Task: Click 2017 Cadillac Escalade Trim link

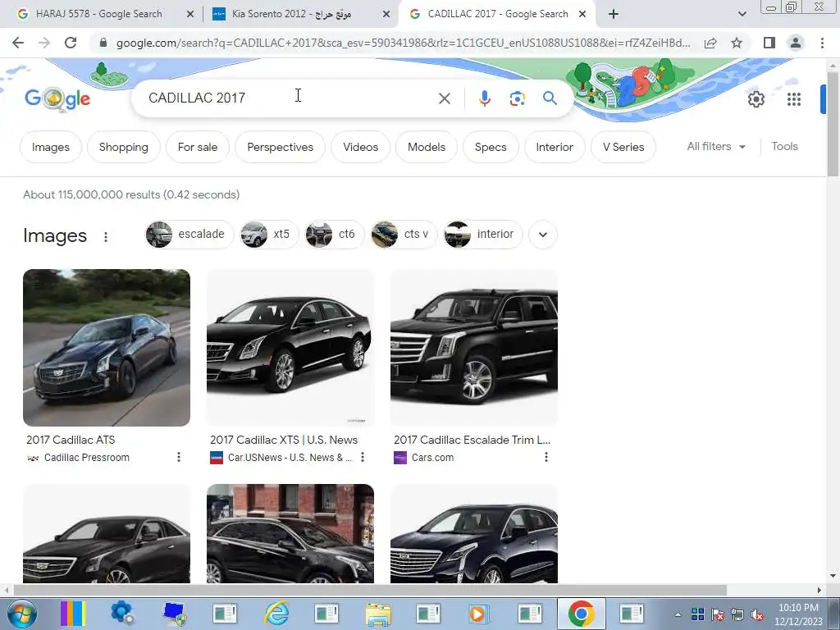Action: (x=472, y=440)
